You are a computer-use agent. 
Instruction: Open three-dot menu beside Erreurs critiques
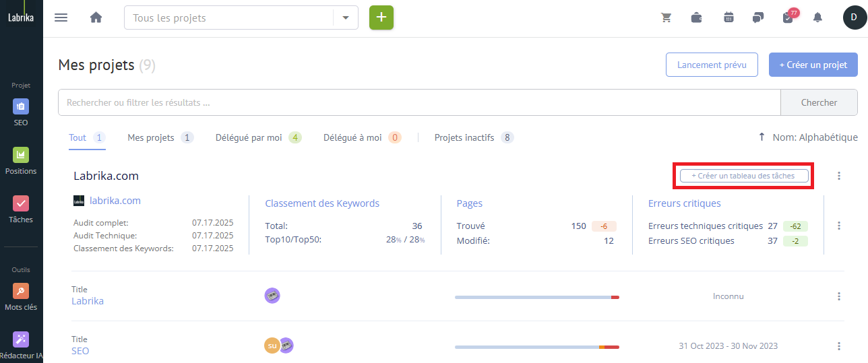pos(839,226)
